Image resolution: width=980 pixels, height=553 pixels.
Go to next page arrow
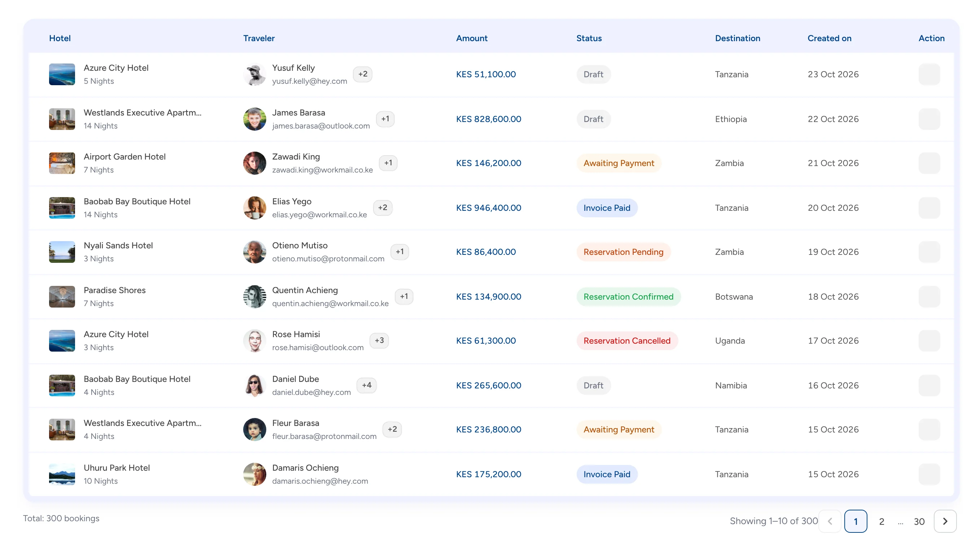(945, 521)
